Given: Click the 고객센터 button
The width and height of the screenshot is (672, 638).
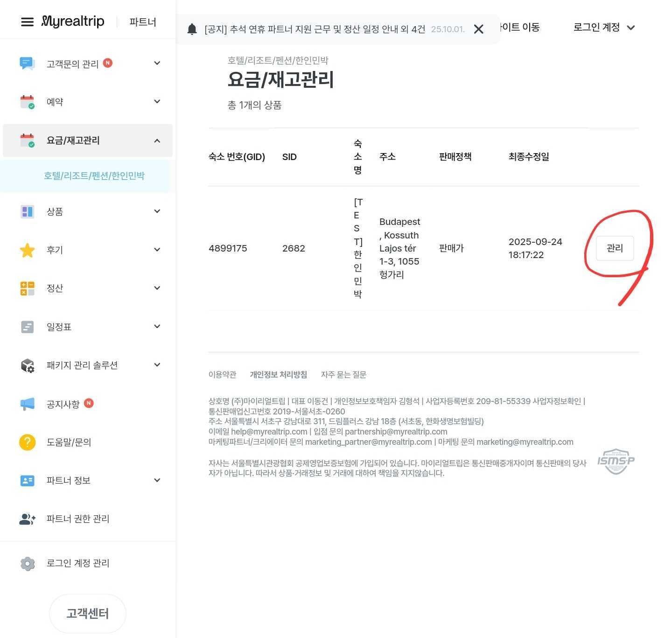Looking at the screenshot, I should pyautogui.click(x=88, y=613).
